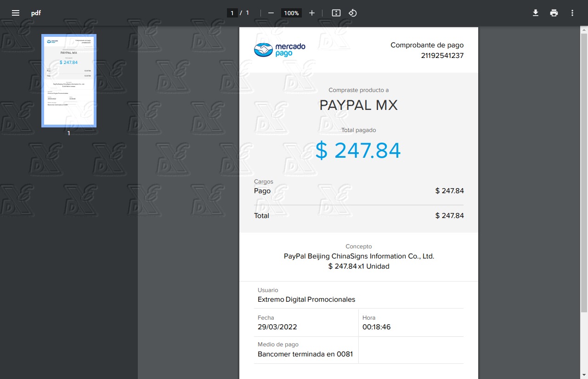Click the 'pdf' document title
Viewport: 588px width, 379px height.
(x=36, y=13)
